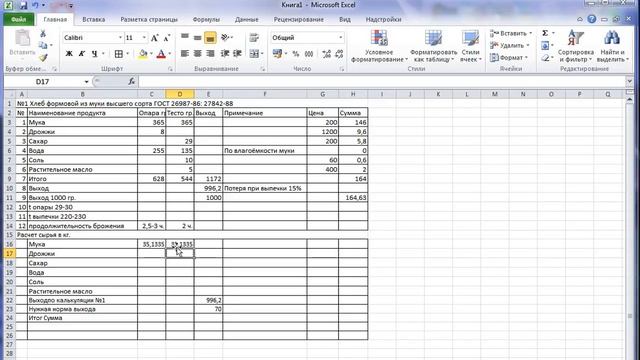Image resolution: width=640 pixels, height=360 pixels.
Task: Switch to the Разметка страницы tab
Action: pyautogui.click(x=149, y=19)
